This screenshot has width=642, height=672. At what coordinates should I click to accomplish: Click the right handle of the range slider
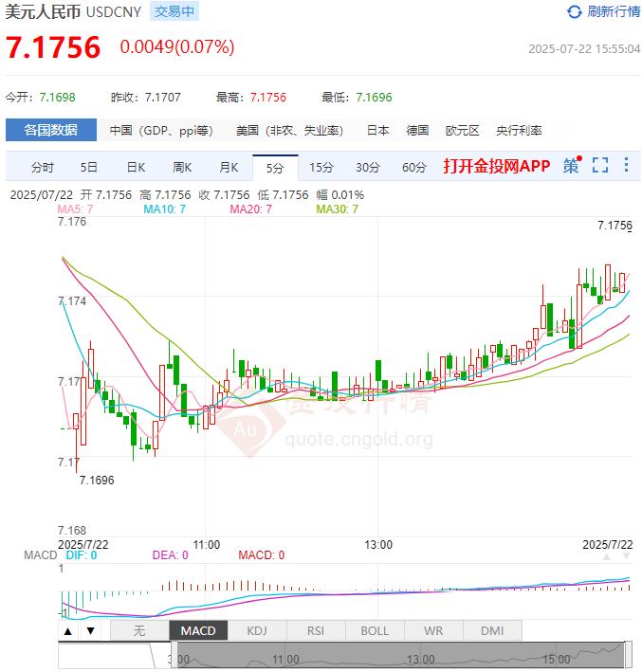tap(629, 654)
